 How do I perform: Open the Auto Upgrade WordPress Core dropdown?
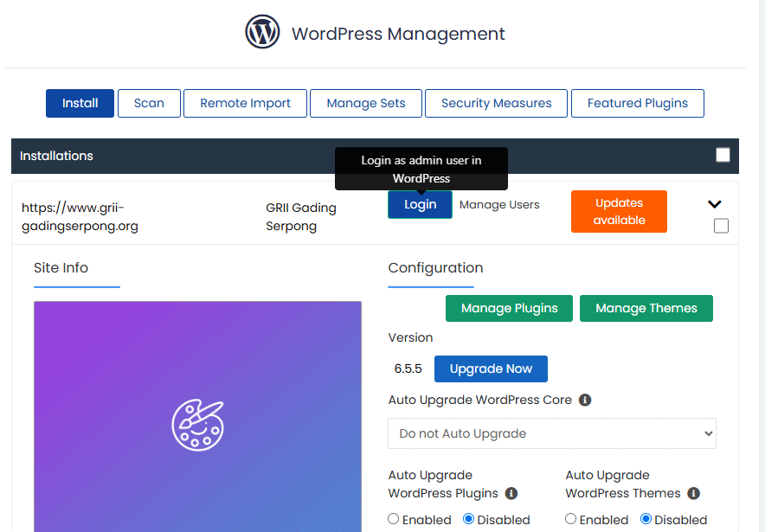552,433
